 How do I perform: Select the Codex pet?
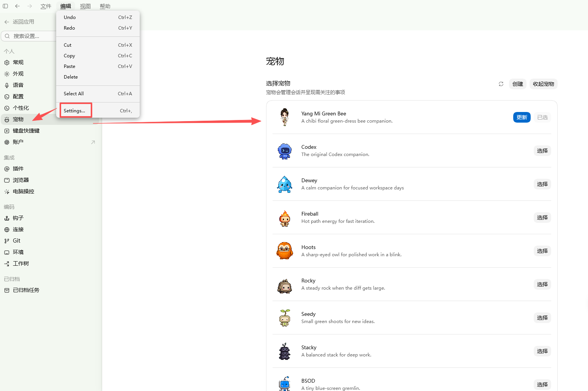point(542,151)
